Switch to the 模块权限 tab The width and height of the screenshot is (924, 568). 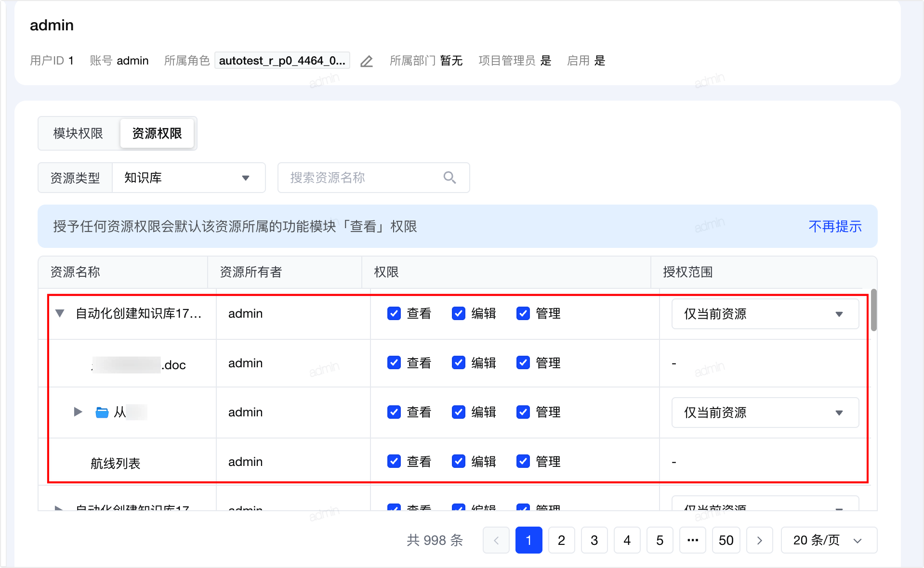click(78, 133)
